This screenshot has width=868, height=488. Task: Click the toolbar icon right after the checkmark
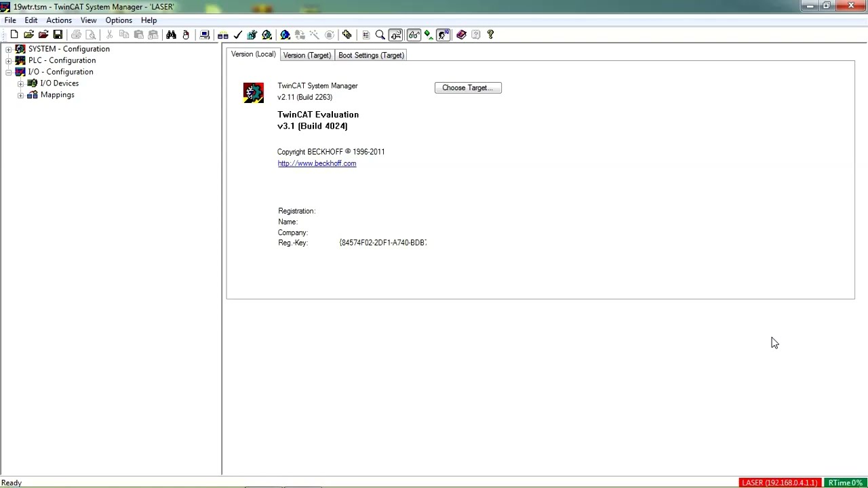pyautogui.click(x=252, y=35)
